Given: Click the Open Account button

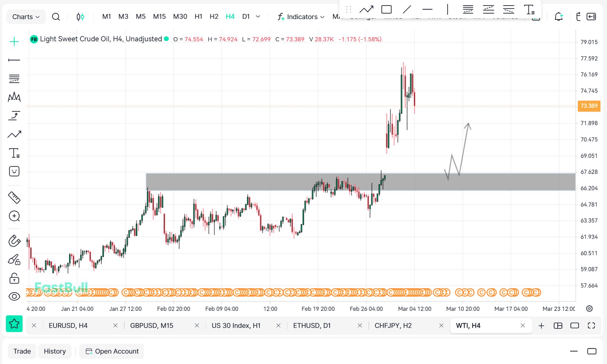Looking at the screenshot, I should tap(112, 351).
